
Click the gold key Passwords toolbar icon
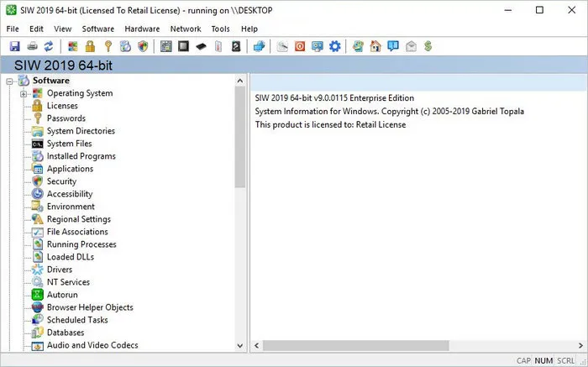(108, 46)
